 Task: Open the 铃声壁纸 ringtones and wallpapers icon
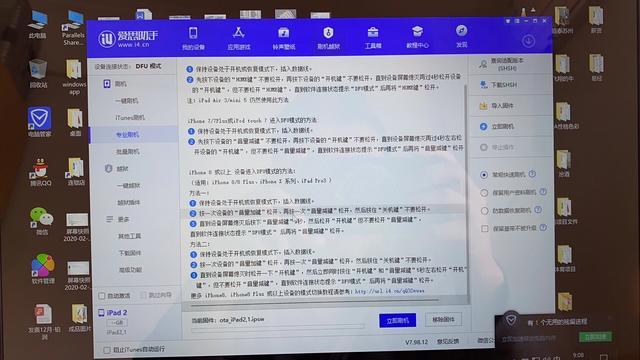pyautogui.click(x=284, y=33)
